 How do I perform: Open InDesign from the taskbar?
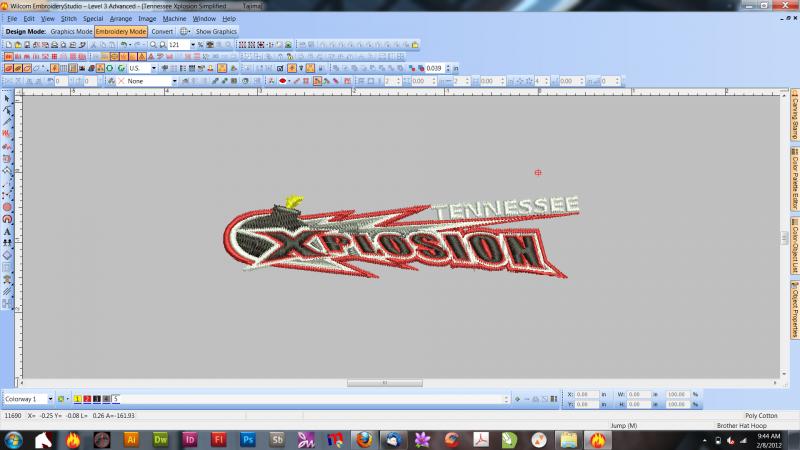[x=189, y=440]
